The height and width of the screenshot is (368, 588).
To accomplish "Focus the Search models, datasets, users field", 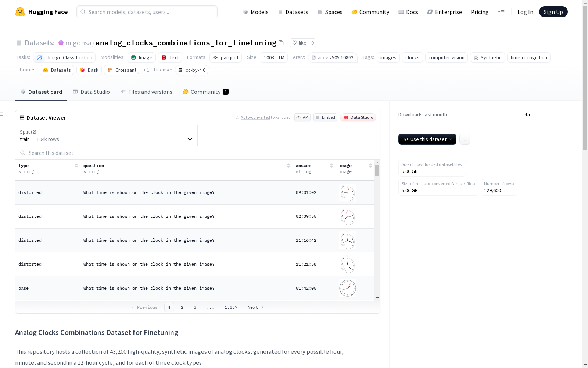I will click(x=147, y=12).
